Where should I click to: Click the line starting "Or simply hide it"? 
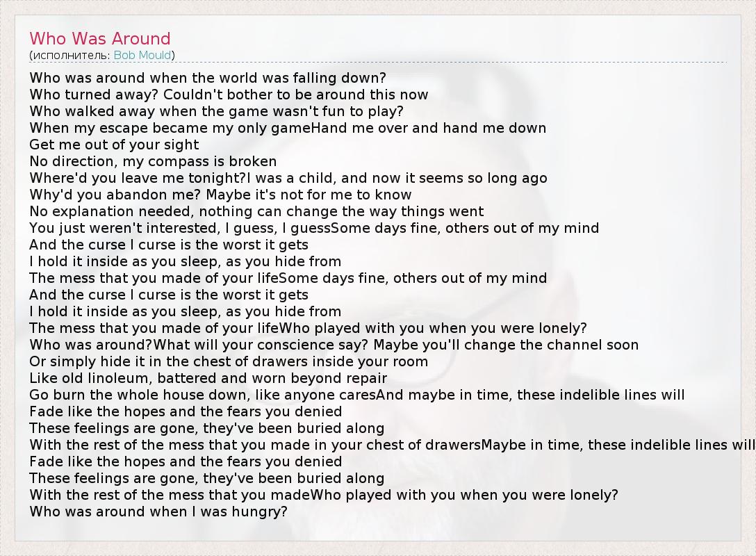(229, 361)
